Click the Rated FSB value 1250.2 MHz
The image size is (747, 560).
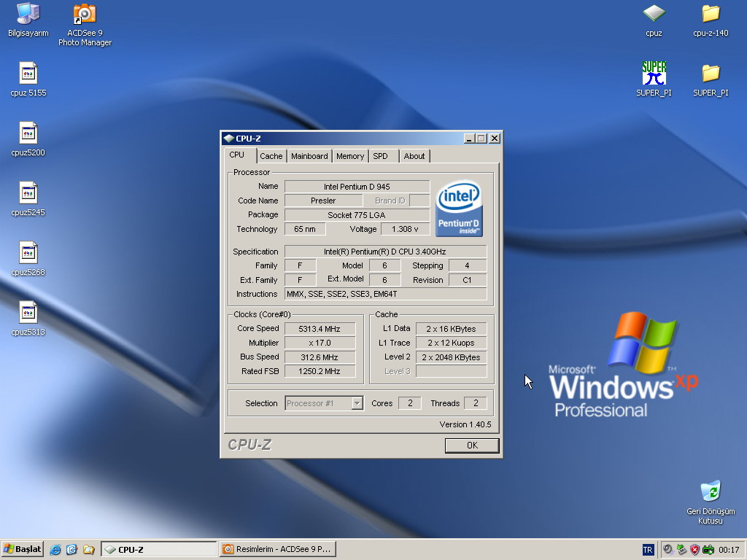click(x=320, y=371)
